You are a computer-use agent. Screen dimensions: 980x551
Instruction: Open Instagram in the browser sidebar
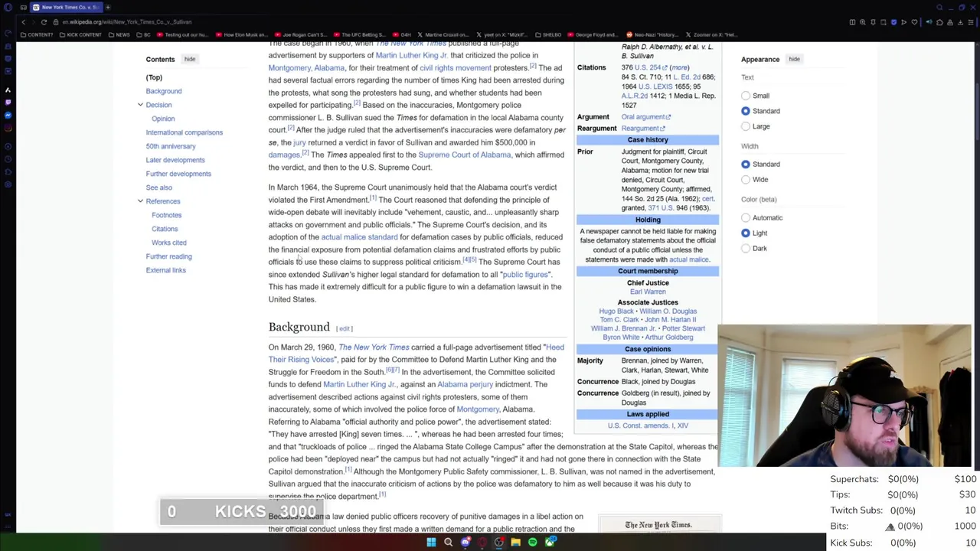coord(8,129)
